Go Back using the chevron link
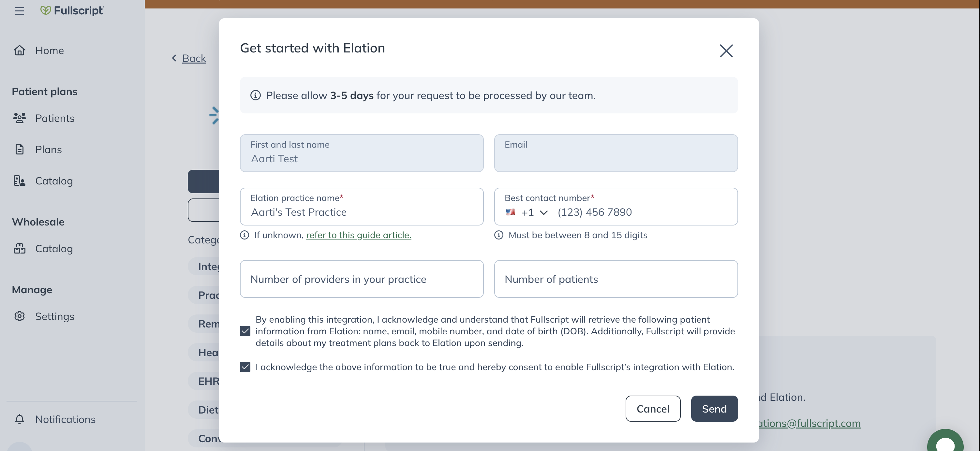The width and height of the screenshot is (980, 451). pyautogui.click(x=189, y=58)
